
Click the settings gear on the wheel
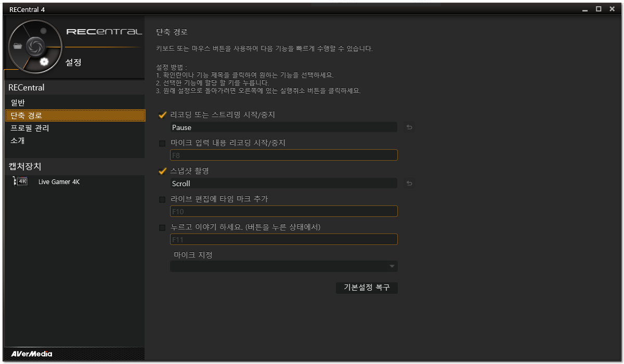tap(44, 62)
